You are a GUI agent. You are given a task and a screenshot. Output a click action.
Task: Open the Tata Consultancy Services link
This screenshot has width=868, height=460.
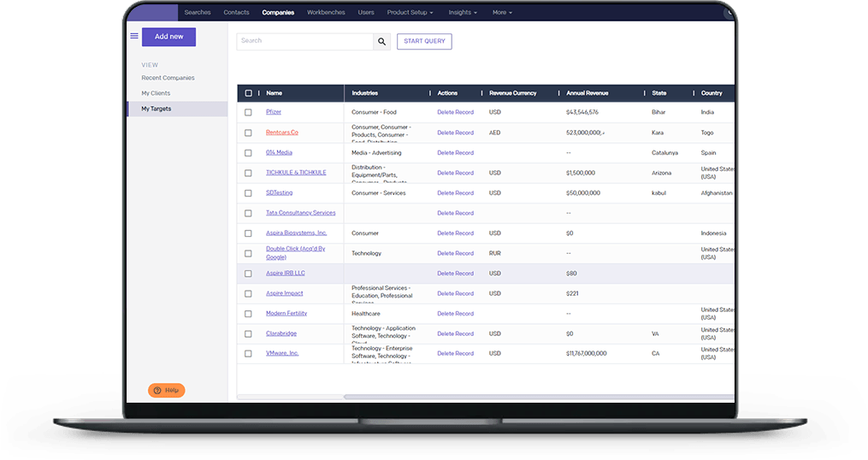click(x=300, y=213)
